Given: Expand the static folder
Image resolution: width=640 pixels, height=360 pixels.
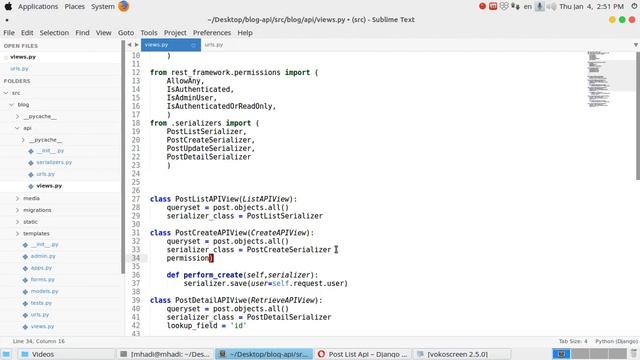Looking at the screenshot, I should point(17,222).
